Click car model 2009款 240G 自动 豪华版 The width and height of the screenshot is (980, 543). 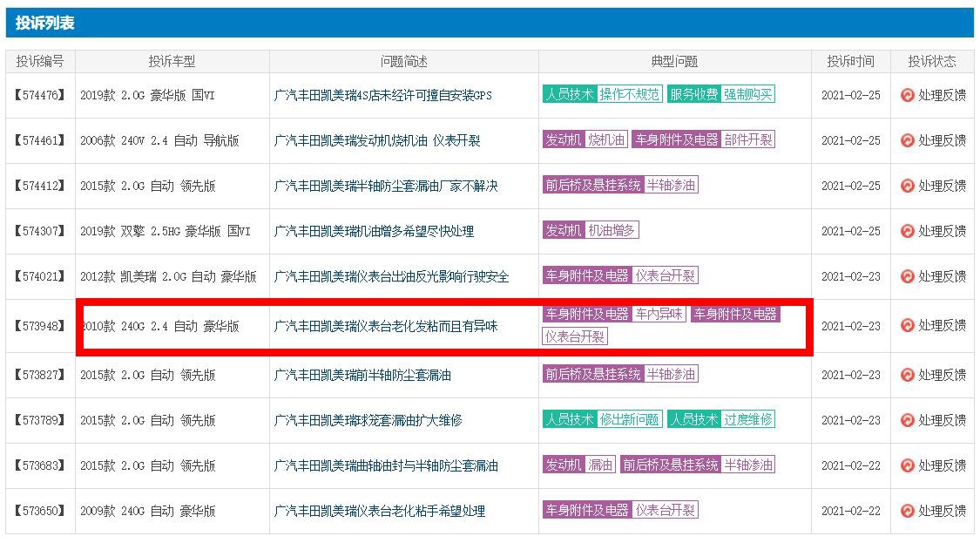[x=147, y=511]
